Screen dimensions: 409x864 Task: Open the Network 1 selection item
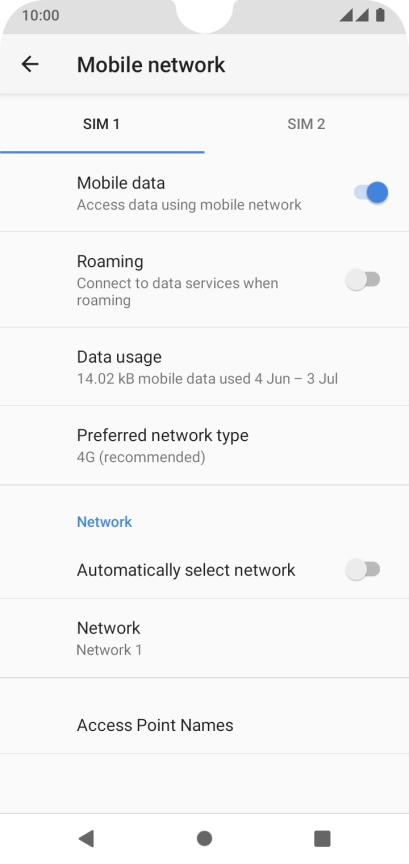[204, 638]
